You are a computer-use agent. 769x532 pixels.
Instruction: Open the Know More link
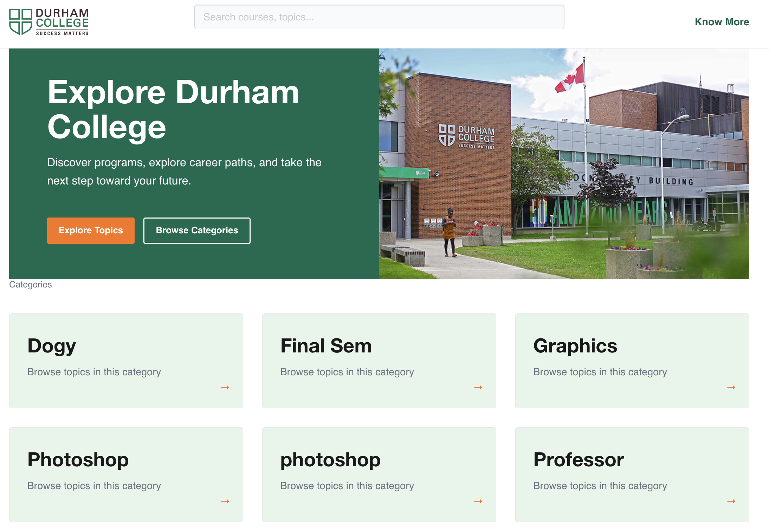[x=722, y=22]
